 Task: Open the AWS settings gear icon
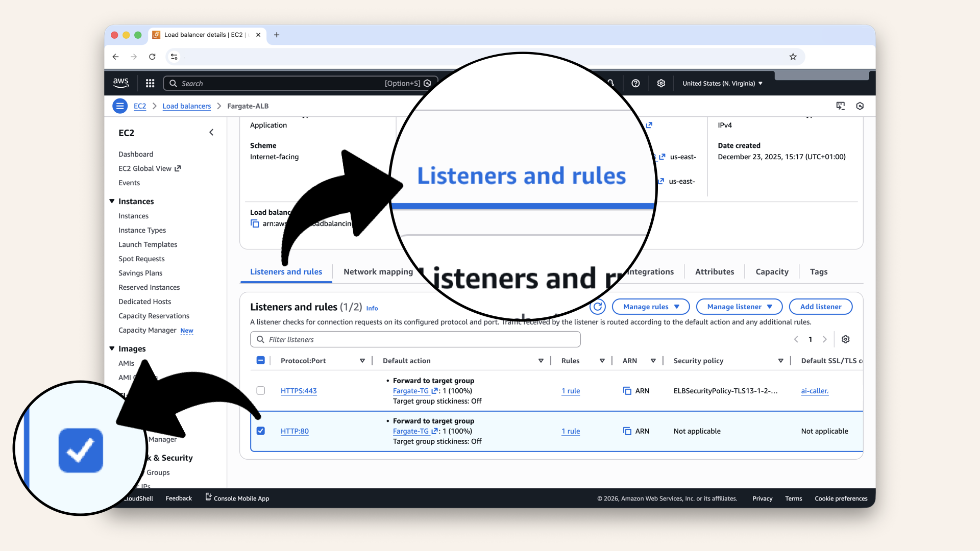point(661,83)
